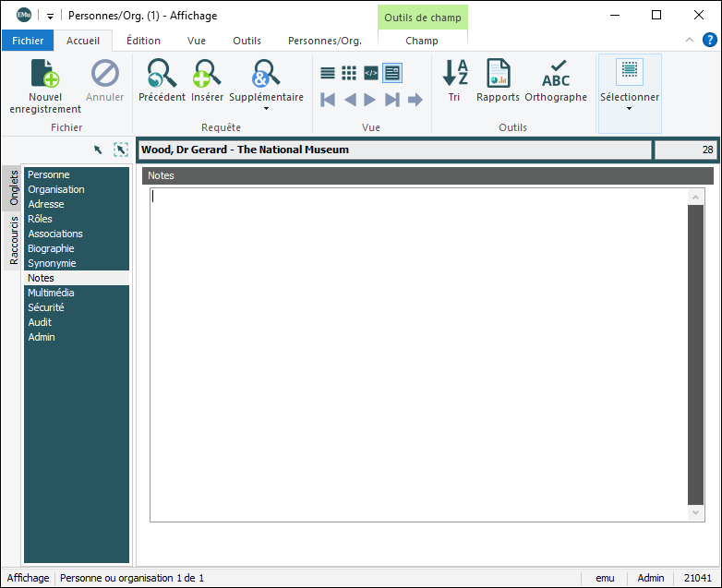This screenshot has height=588, width=722.
Task: Open the Multimédia section in sidebar
Action: pyautogui.click(x=51, y=293)
